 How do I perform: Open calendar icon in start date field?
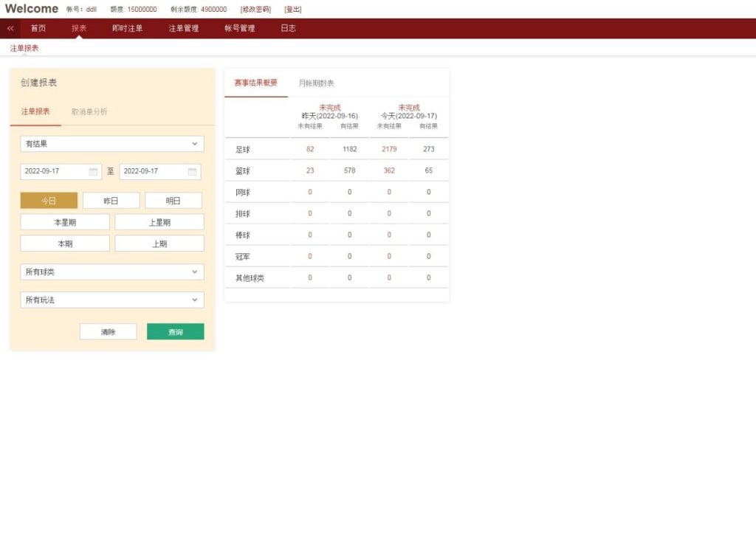click(x=93, y=171)
